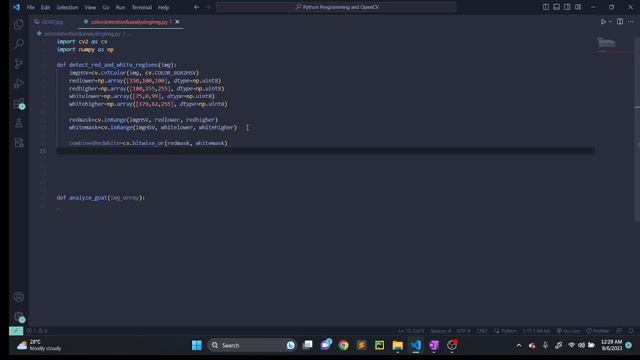The image size is (640, 360).
Task: Click line number 15 in the gutter
Action: 43,151
